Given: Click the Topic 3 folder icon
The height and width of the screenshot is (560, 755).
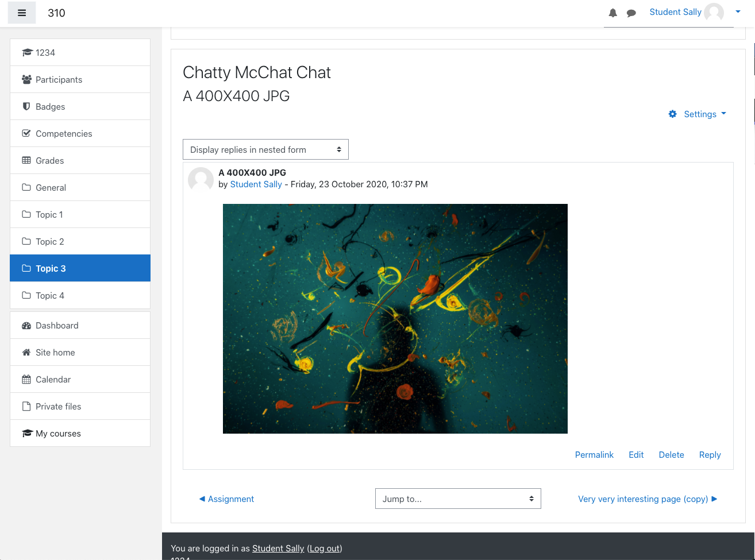Looking at the screenshot, I should [26, 268].
